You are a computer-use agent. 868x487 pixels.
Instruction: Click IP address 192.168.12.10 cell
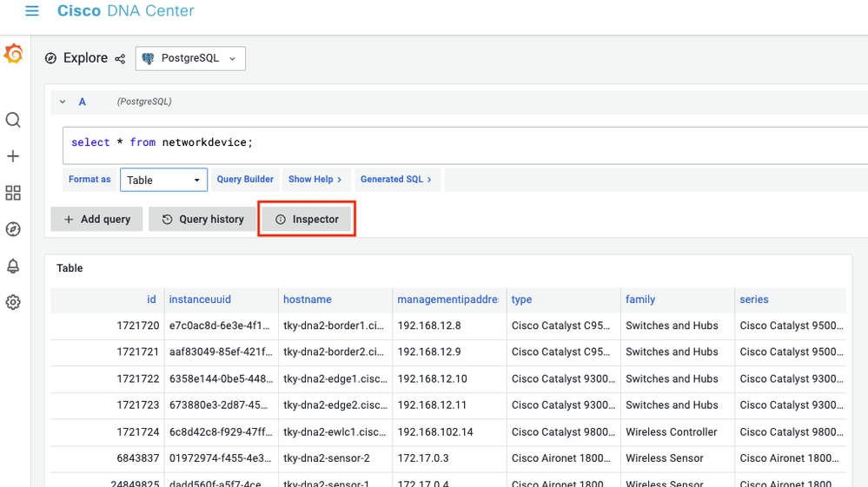449,379
